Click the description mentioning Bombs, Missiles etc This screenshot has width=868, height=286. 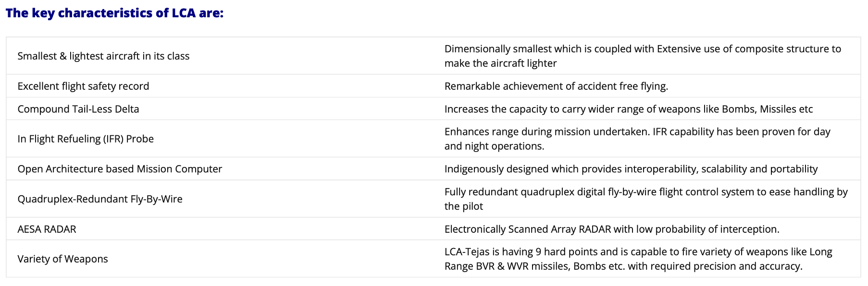pyautogui.click(x=628, y=109)
